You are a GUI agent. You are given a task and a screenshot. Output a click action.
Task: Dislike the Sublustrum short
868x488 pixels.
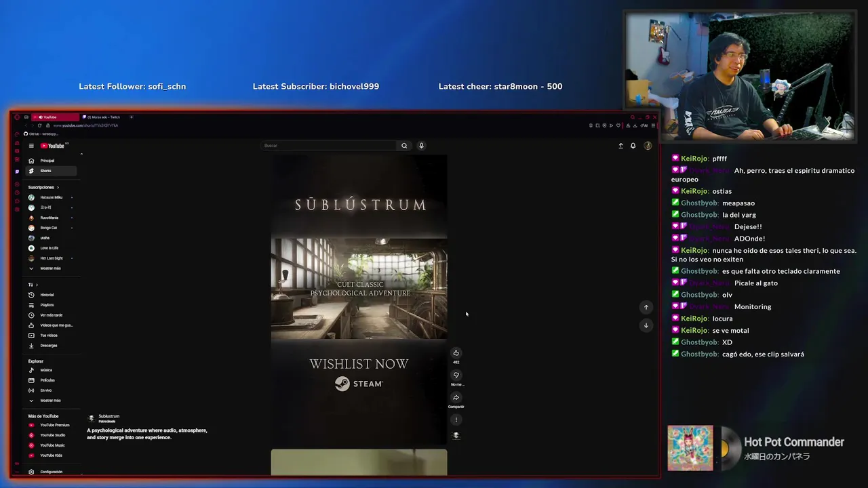456,375
